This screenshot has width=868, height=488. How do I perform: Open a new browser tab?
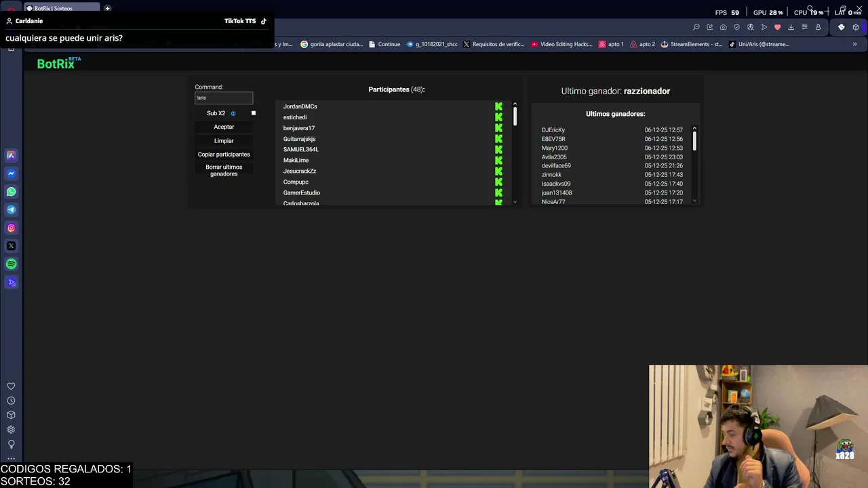[x=107, y=8]
